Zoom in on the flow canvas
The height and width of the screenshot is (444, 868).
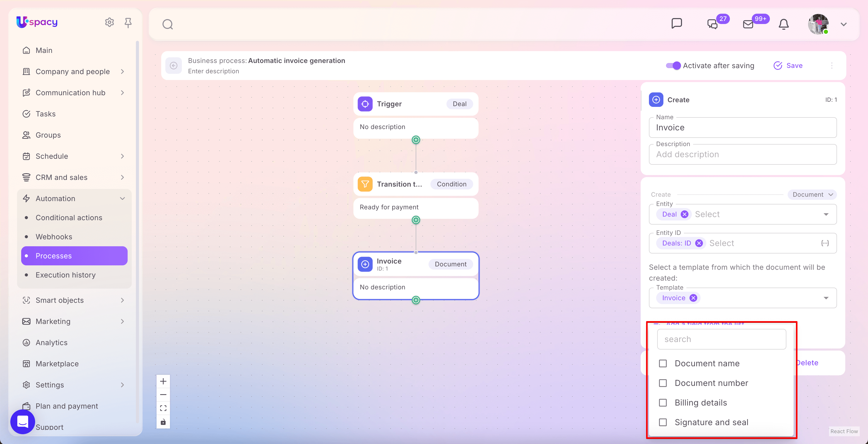[x=163, y=381]
